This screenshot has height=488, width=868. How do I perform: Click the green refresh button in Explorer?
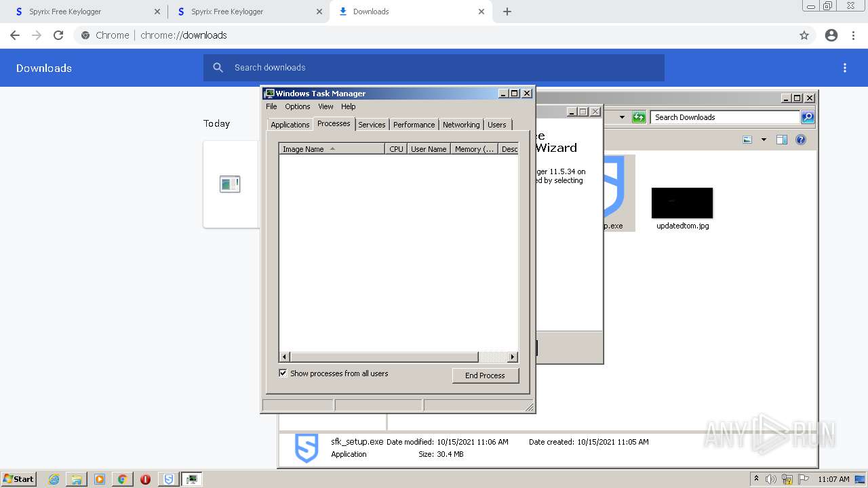(639, 117)
